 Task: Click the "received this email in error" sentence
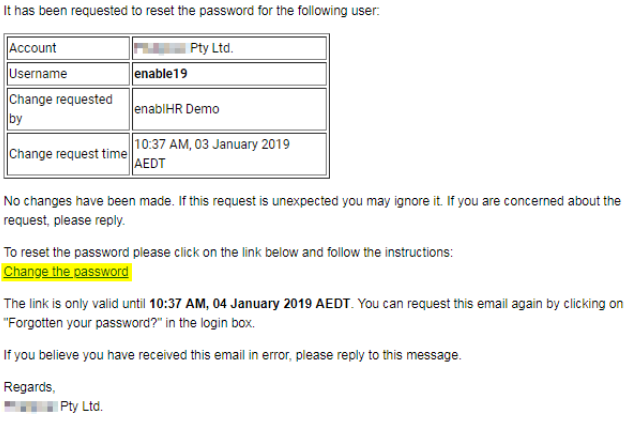(x=233, y=355)
